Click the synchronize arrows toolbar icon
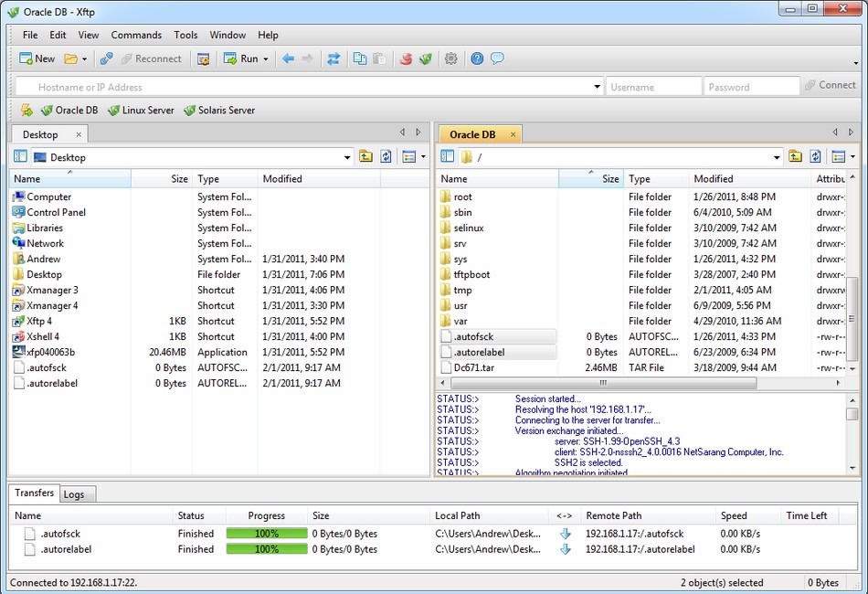The width and height of the screenshot is (868, 594). 333,58
